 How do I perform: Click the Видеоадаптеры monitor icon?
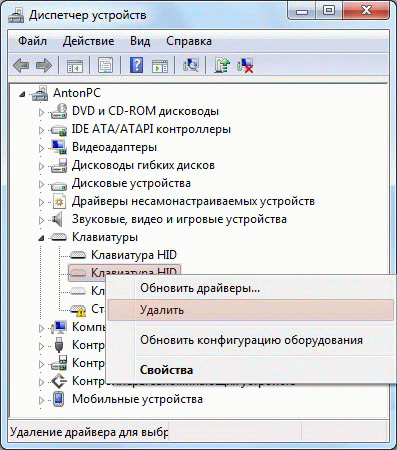point(59,147)
